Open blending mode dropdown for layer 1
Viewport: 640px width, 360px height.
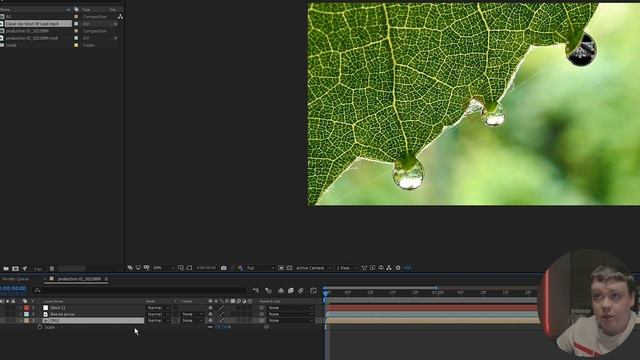coord(158,308)
